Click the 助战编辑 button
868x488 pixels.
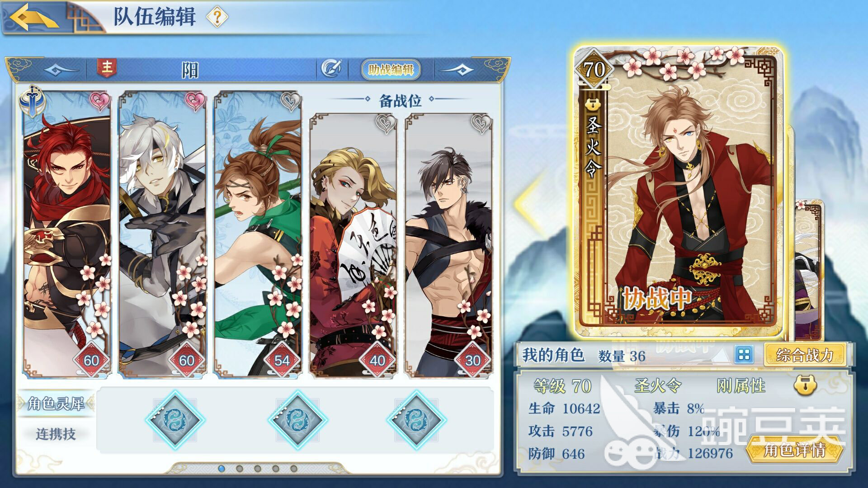391,70
